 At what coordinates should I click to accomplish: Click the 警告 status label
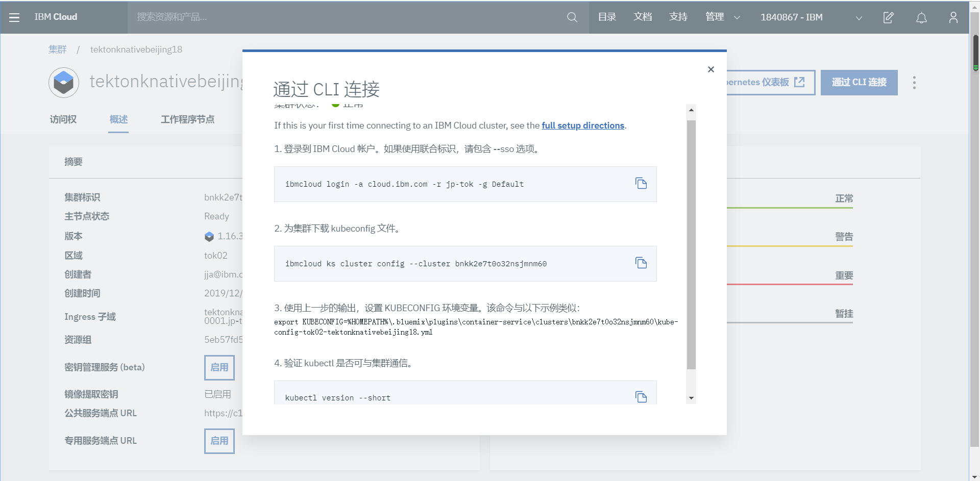tap(844, 237)
